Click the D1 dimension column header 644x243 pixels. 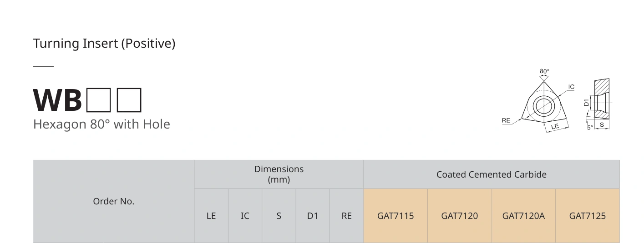pyautogui.click(x=313, y=216)
